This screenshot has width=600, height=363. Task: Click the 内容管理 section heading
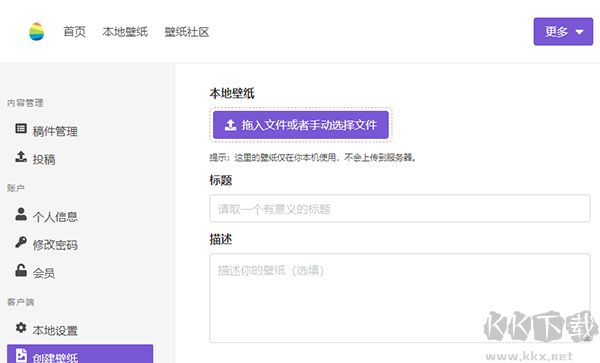tap(25, 103)
